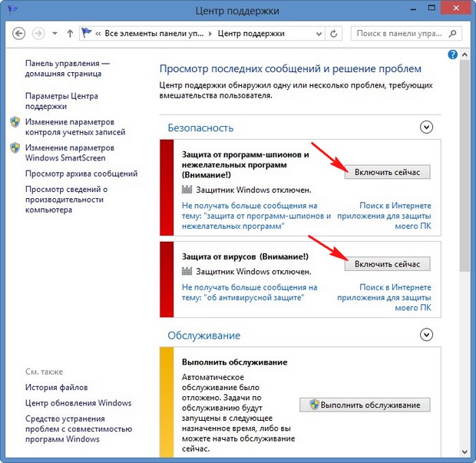
Task: Click shield icon beside контроля учетных записей
Action: coord(15,122)
